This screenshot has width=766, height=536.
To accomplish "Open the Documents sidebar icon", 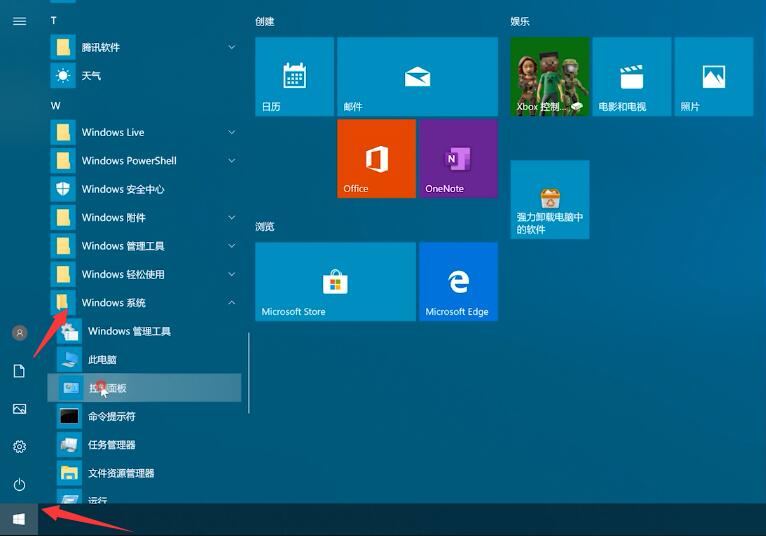I will (x=19, y=371).
